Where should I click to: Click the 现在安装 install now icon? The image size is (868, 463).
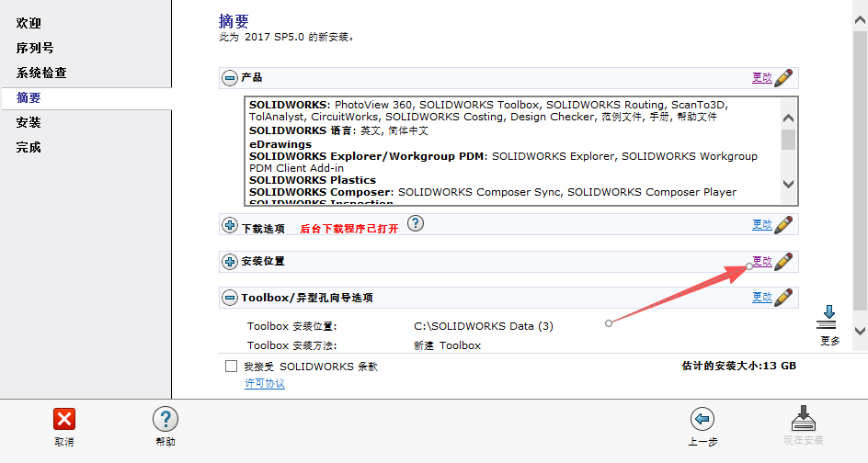(804, 418)
